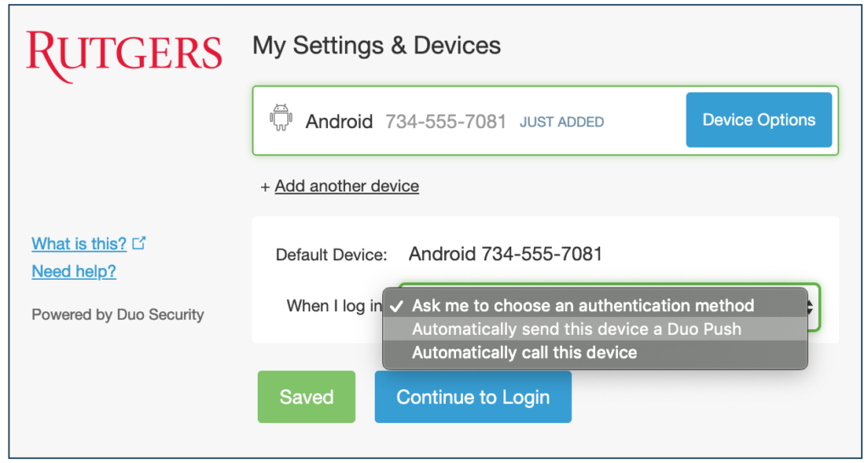Click the external link icon beside What is this?

pos(139,243)
